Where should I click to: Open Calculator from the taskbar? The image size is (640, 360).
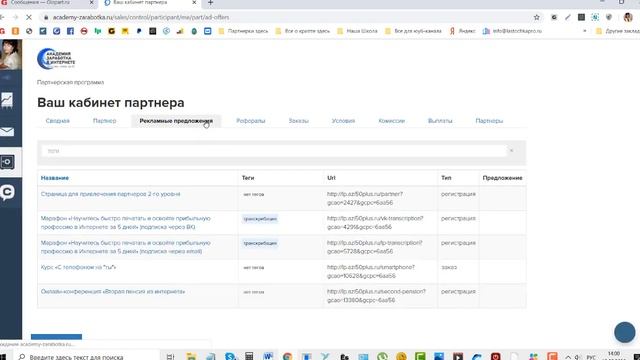click(x=249, y=356)
